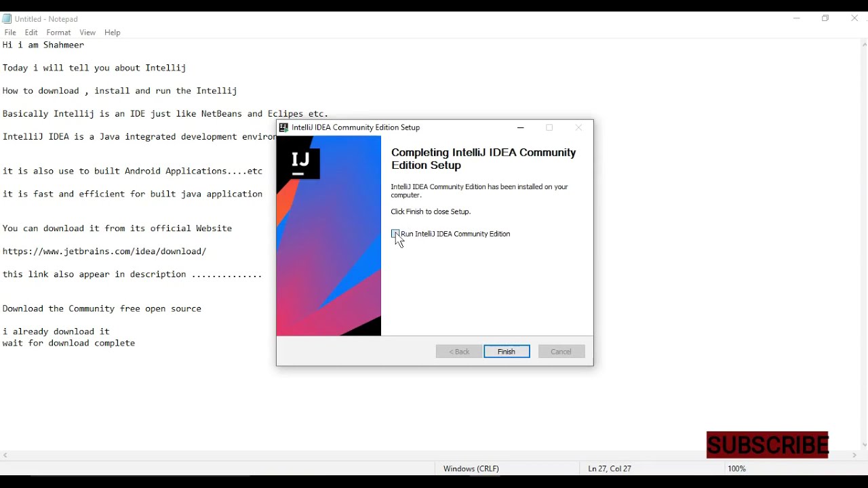Check Run IntelliJ IDEA Community Edition box
The width and height of the screenshot is (868, 488).
(395, 234)
